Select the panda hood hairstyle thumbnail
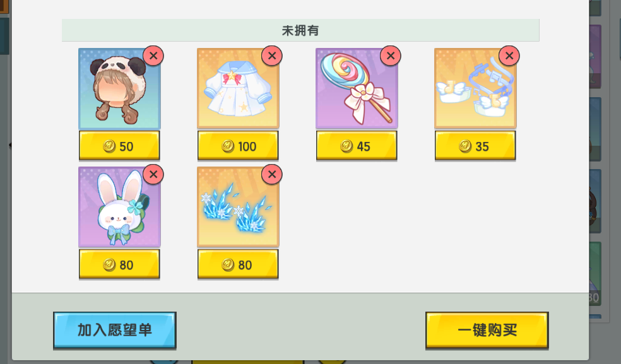Screen dimensions: 621x364 119,88
